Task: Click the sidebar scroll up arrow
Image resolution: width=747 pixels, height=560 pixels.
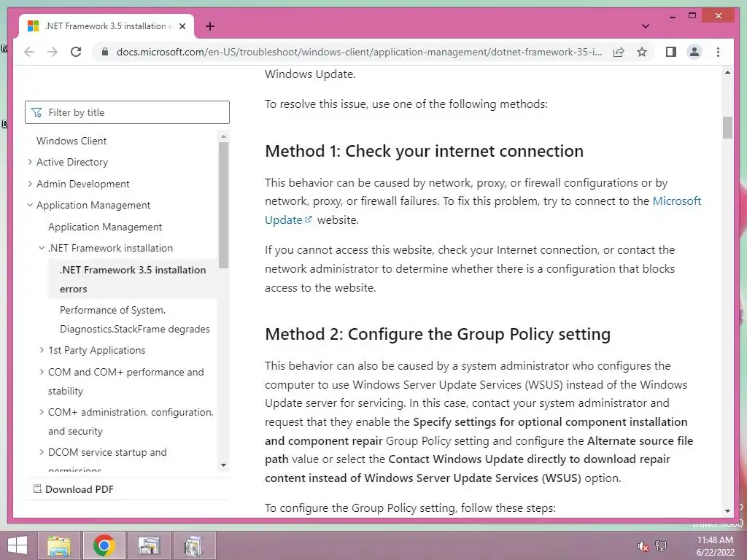Action: coord(223,137)
